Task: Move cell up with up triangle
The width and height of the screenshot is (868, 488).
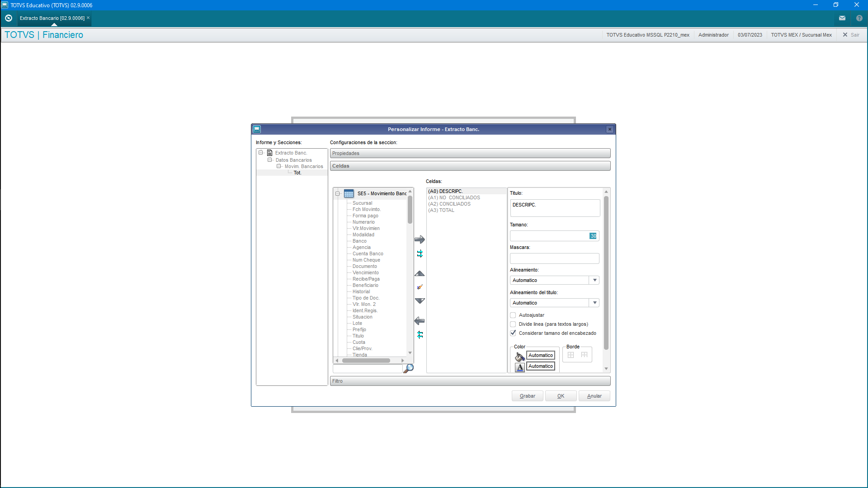Action: click(x=420, y=274)
